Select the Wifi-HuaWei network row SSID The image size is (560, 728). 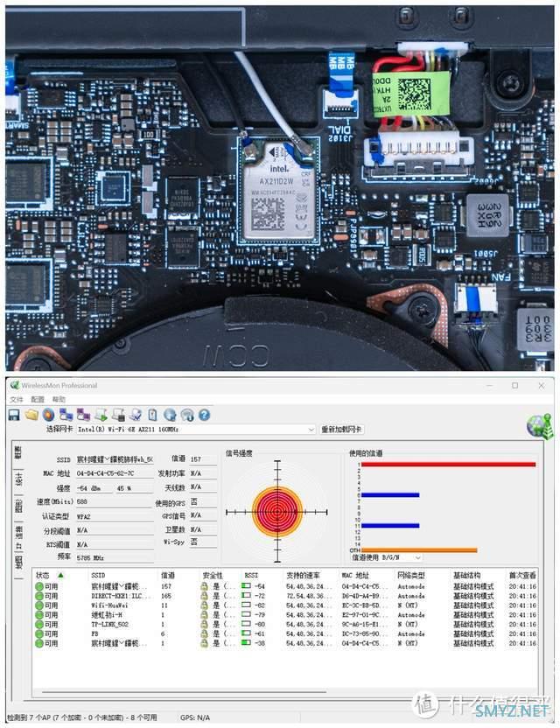coord(109,605)
